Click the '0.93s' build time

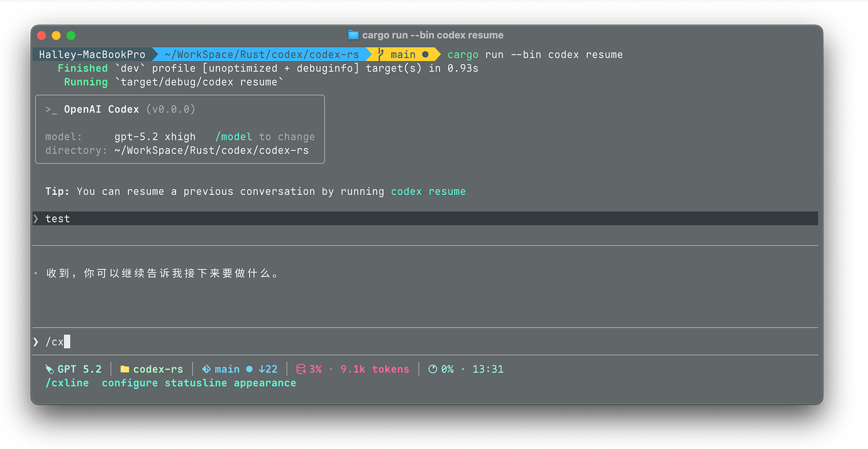463,68
